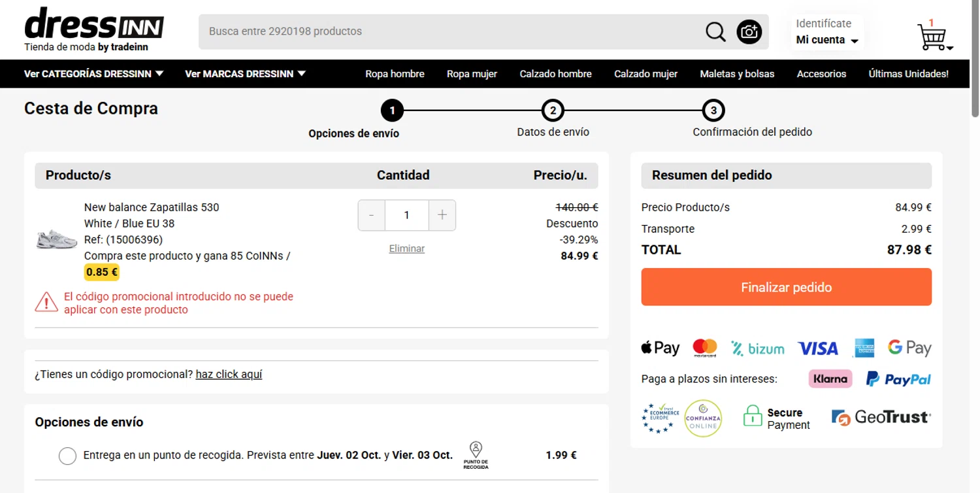This screenshot has width=980, height=493.
Task: Click the -39.29% discount text
Action: click(x=579, y=240)
